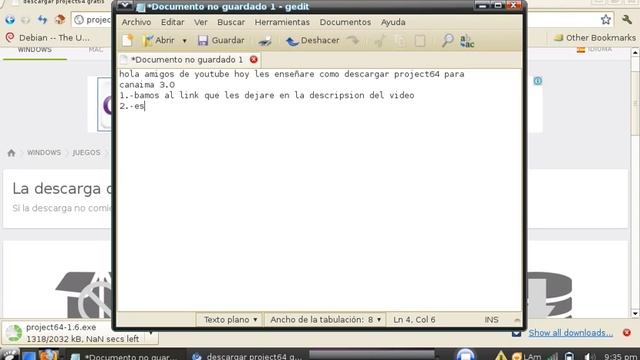The image size is (640, 360).
Task: Click the network signal tray icon
Action: [552, 356]
